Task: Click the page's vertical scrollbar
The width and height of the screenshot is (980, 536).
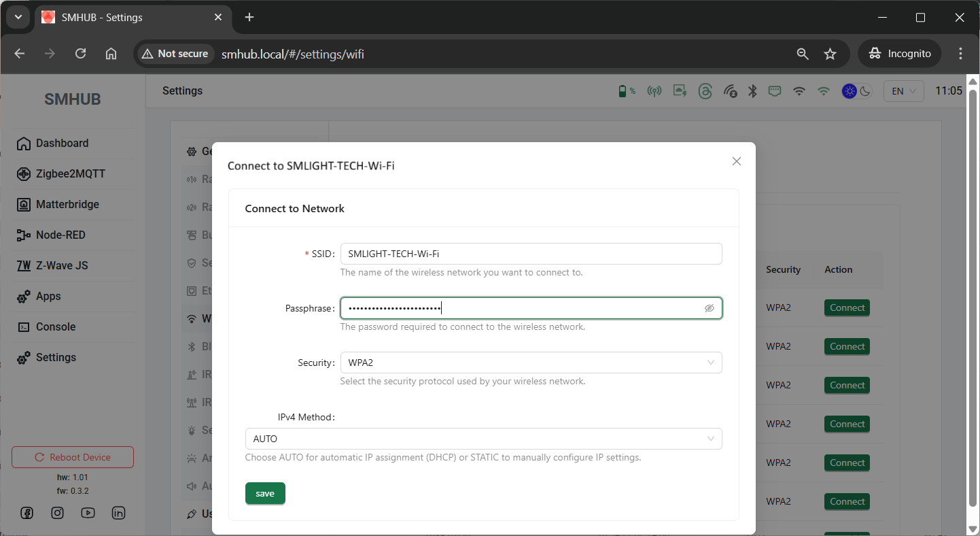Action: pyautogui.click(x=973, y=299)
